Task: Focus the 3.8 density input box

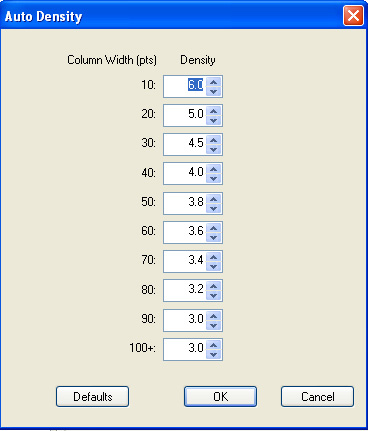Action: (x=184, y=203)
